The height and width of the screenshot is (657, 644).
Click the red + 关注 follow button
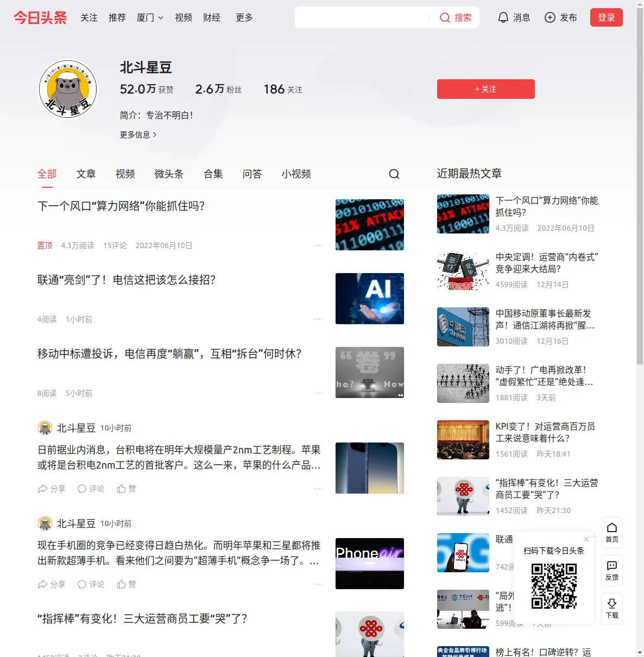(x=486, y=89)
